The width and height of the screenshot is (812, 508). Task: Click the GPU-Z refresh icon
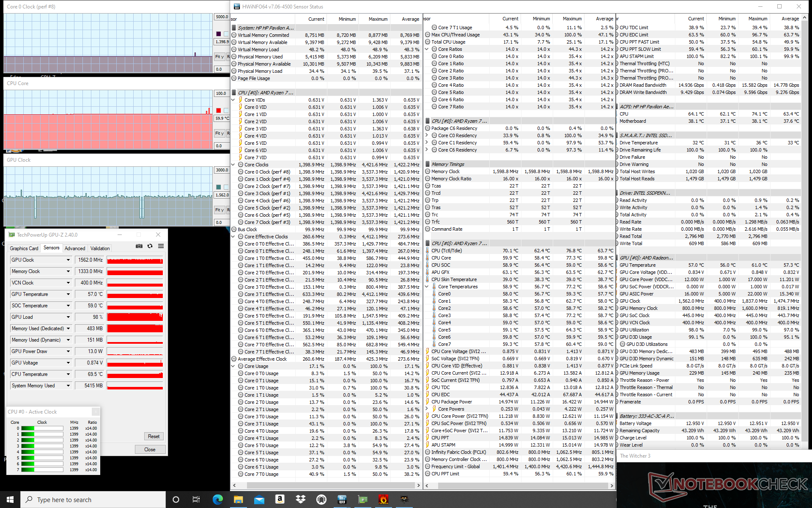pos(150,246)
